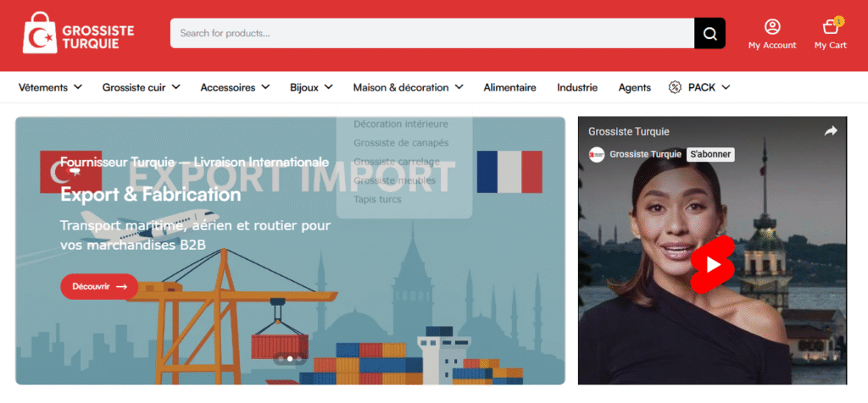This screenshot has height=403, width=868.
Task: Click the S'abonner subscribe button
Action: click(710, 154)
